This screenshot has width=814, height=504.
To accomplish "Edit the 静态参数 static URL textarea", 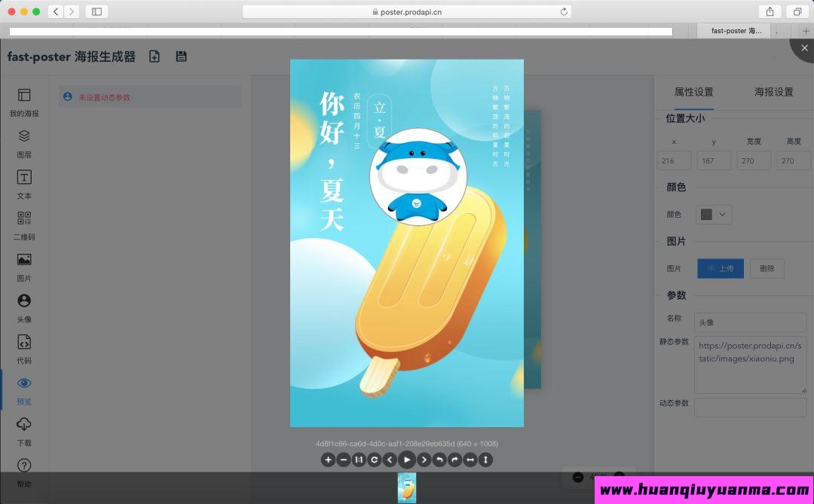I will (751, 365).
